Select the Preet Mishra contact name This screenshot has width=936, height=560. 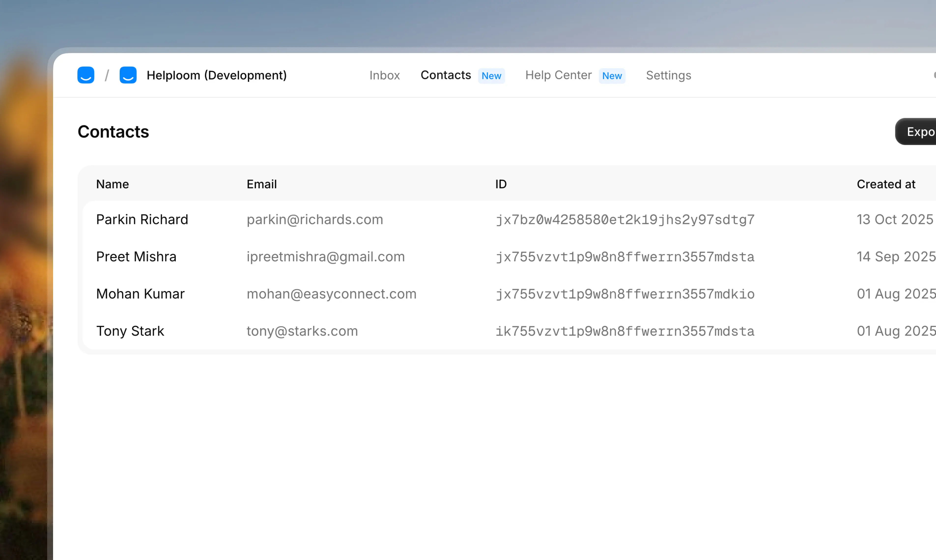point(136,257)
